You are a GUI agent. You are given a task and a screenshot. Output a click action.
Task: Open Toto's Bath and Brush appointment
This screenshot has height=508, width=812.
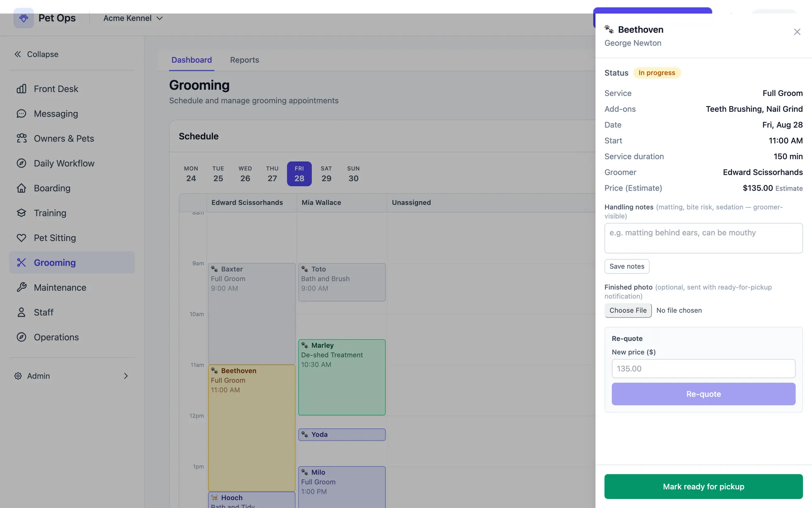coord(342,282)
